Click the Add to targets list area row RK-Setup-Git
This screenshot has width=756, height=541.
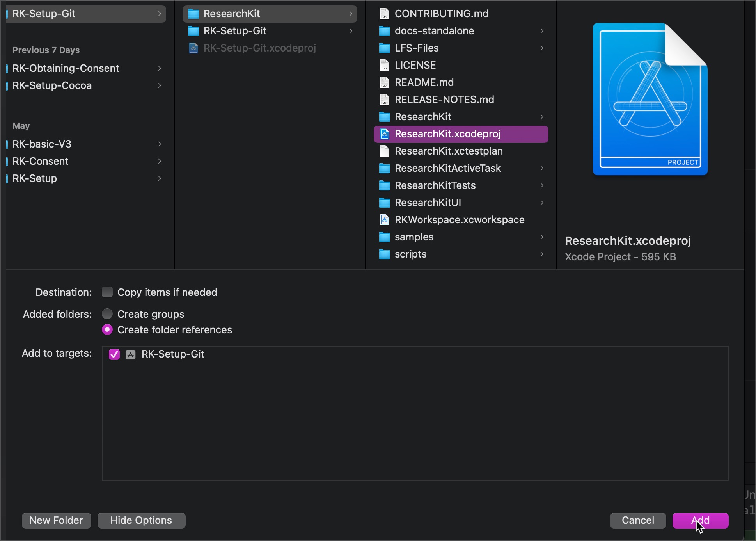point(415,354)
